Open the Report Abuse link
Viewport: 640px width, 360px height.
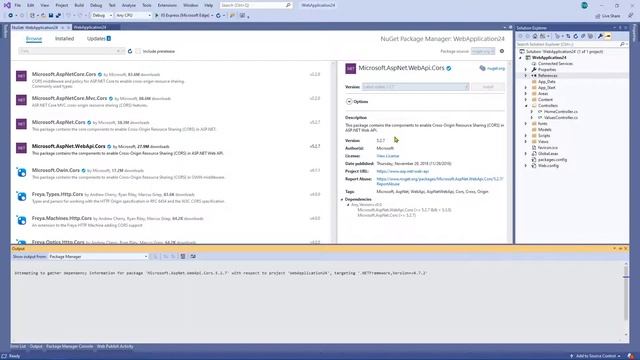[440, 181]
